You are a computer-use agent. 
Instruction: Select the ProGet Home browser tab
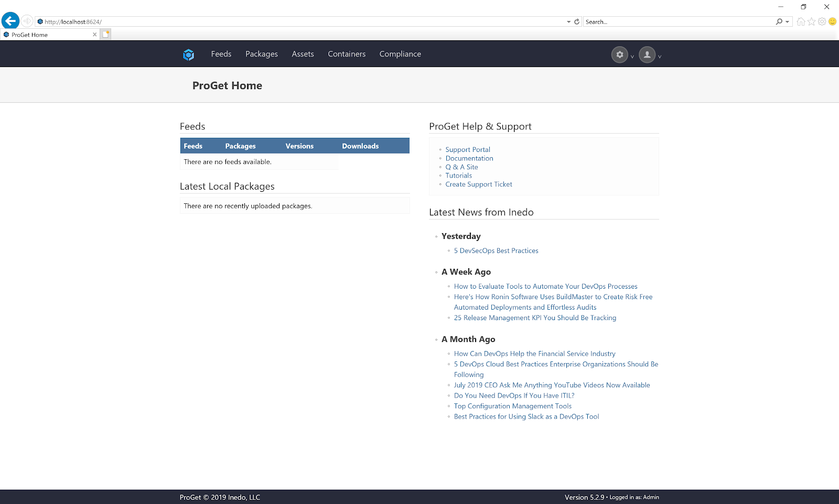50,35
